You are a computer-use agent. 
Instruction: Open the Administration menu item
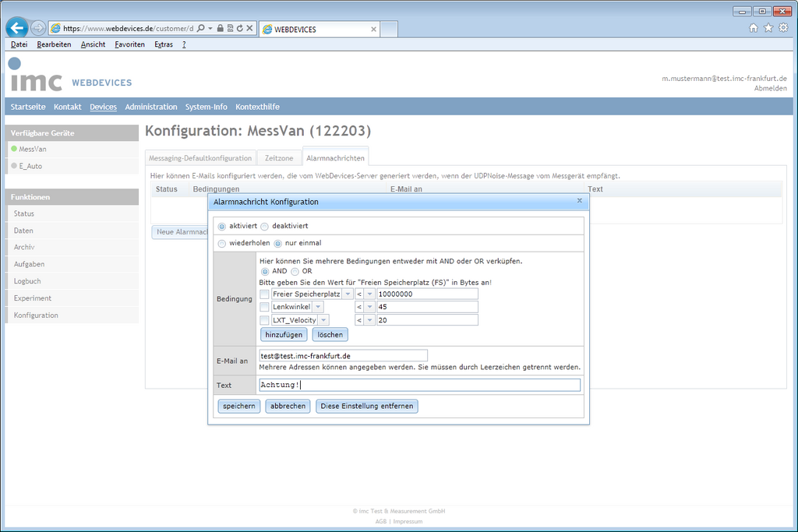[151, 107]
